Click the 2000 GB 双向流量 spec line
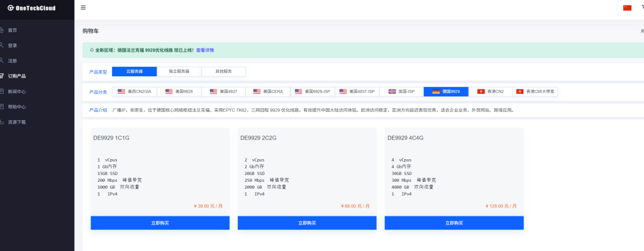 [x=265, y=187]
